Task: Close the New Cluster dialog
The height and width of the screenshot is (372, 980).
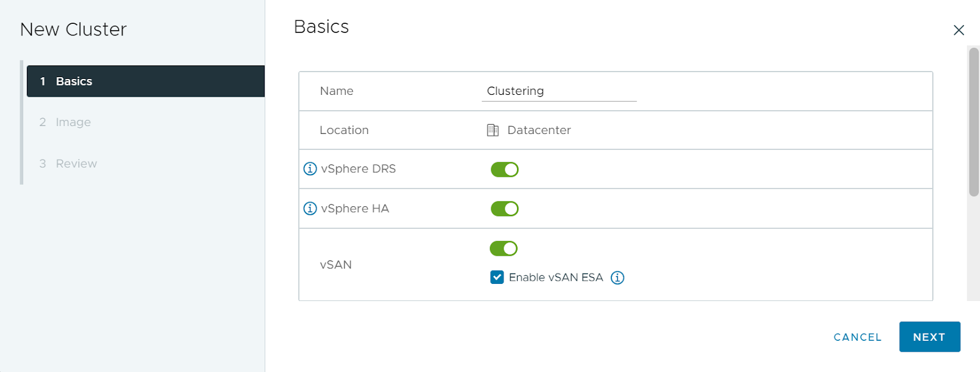Action: (959, 30)
